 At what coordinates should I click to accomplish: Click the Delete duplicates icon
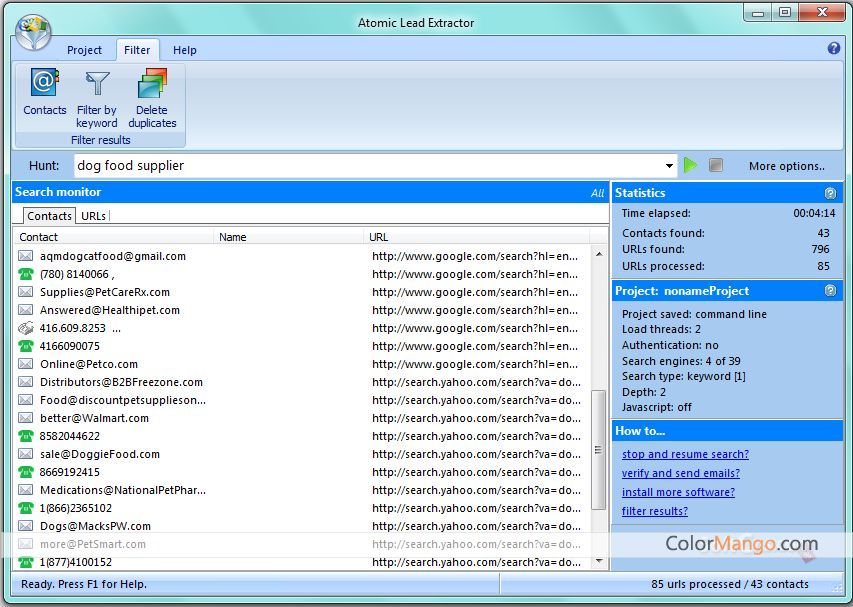click(x=152, y=84)
